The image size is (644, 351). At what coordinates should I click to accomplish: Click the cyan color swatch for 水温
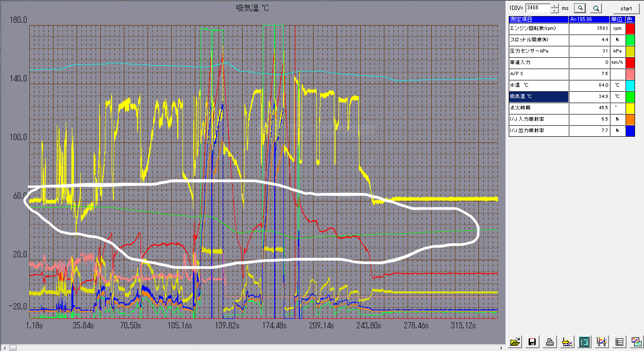pyautogui.click(x=630, y=85)
